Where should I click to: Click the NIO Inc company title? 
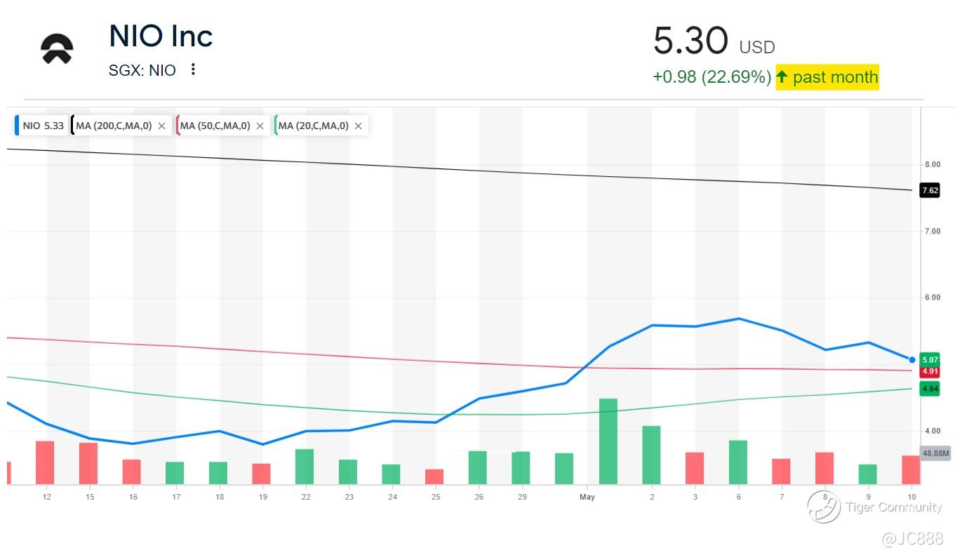click(x=161, y=36)
